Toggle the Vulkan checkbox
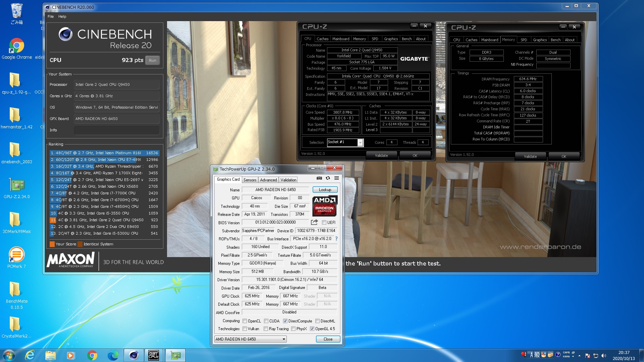The width and height of the screenshot is (644, 362). (x=245, y=329)
